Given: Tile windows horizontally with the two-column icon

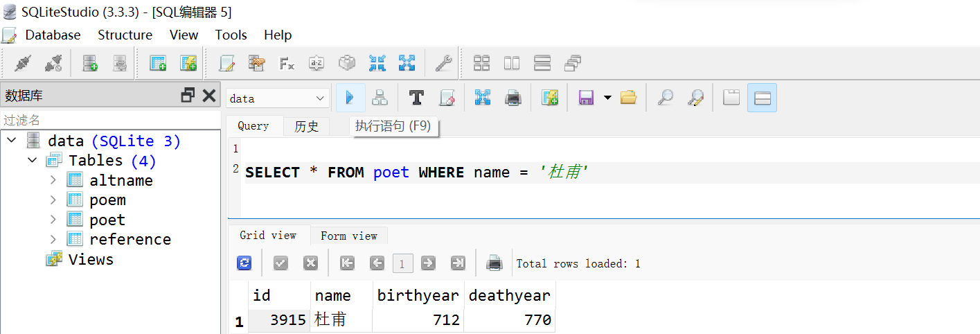Looking at the screenshot, I should coord(512,64).
